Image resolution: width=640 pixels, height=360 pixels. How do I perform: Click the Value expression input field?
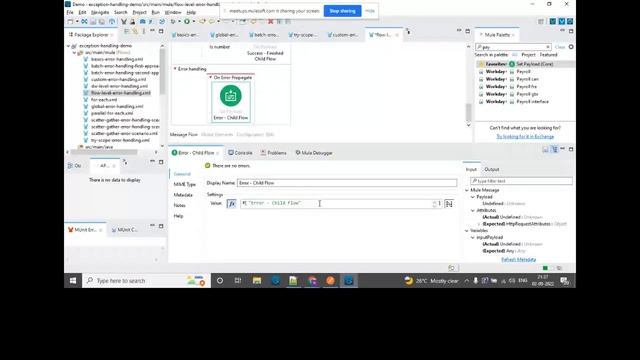(x=337, y=203)
